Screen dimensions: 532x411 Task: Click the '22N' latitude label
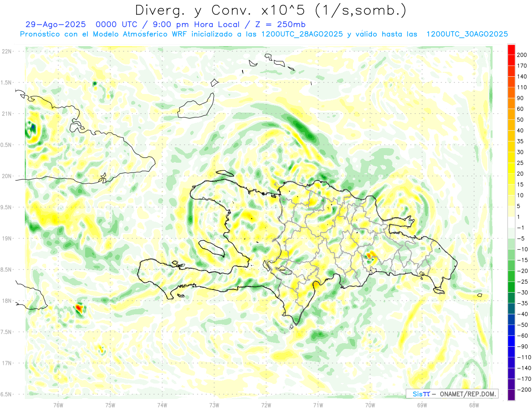pos(7,51)
